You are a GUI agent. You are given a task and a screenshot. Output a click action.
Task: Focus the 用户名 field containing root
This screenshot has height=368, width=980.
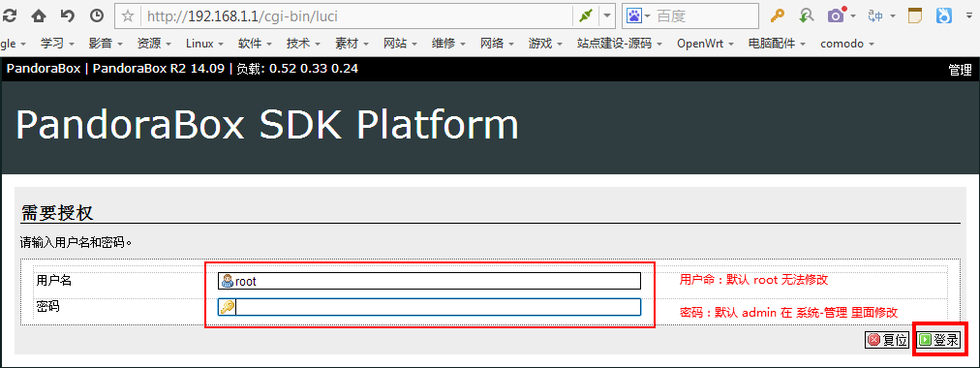point(429,281)
